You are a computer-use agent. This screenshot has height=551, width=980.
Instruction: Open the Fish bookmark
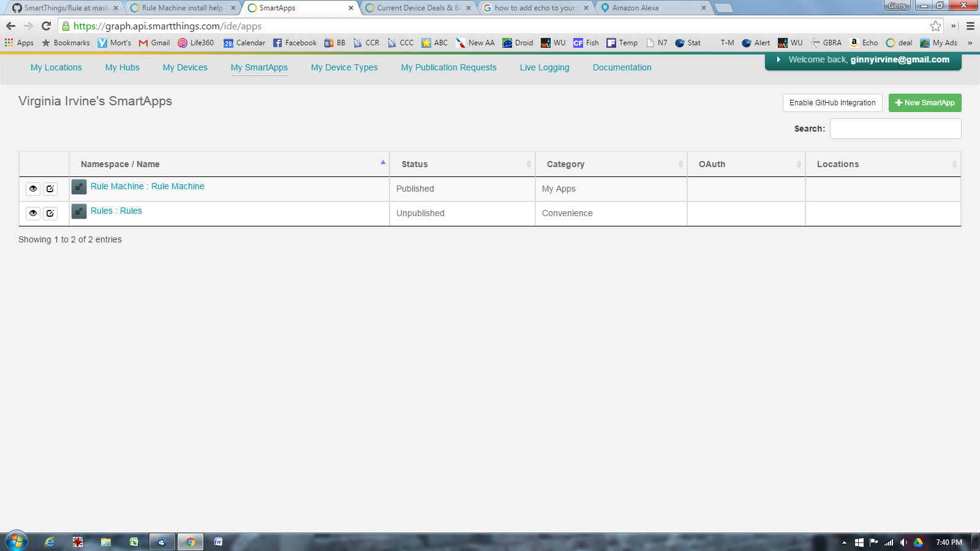coord(586,43)
